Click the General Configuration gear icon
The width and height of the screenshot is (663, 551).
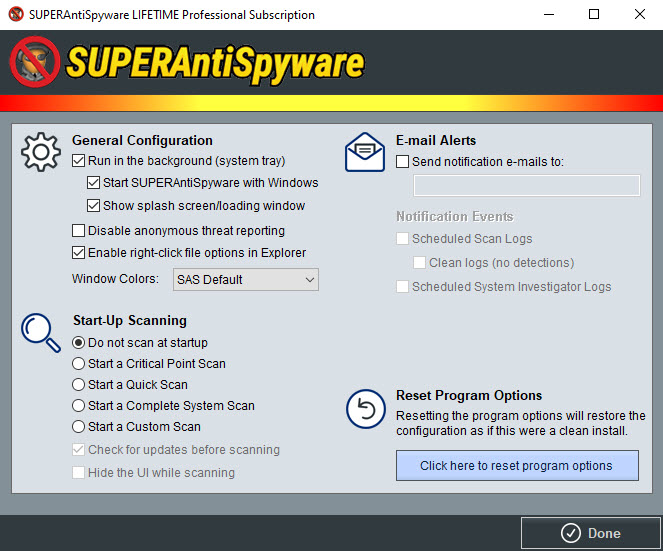point(41,152)
